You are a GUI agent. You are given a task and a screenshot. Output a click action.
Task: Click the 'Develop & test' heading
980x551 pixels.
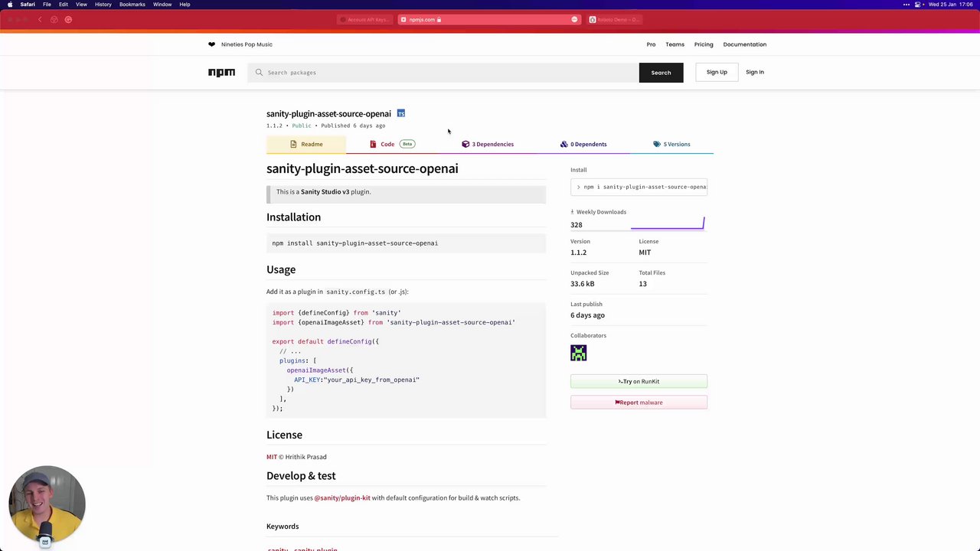tap(301, 476)
